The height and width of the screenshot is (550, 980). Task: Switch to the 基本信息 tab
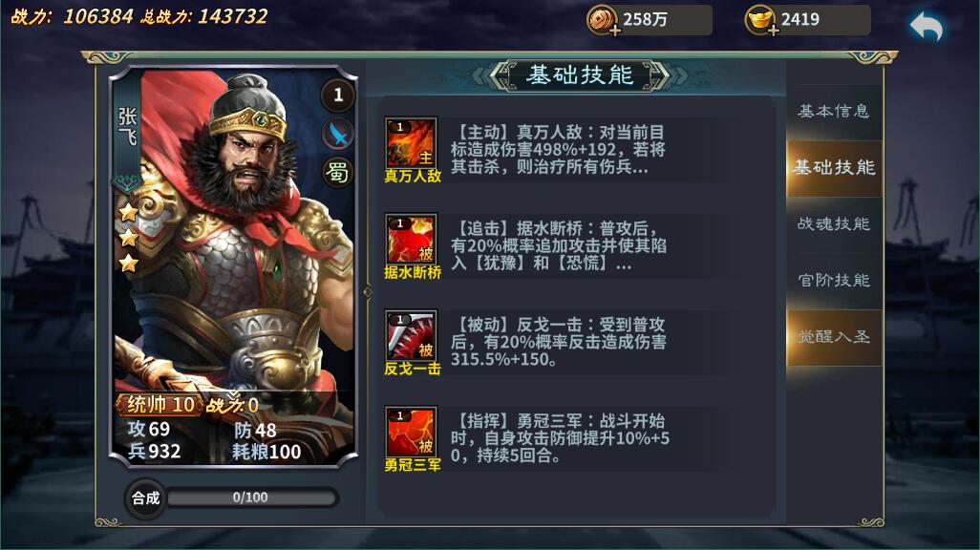[834, 112]
